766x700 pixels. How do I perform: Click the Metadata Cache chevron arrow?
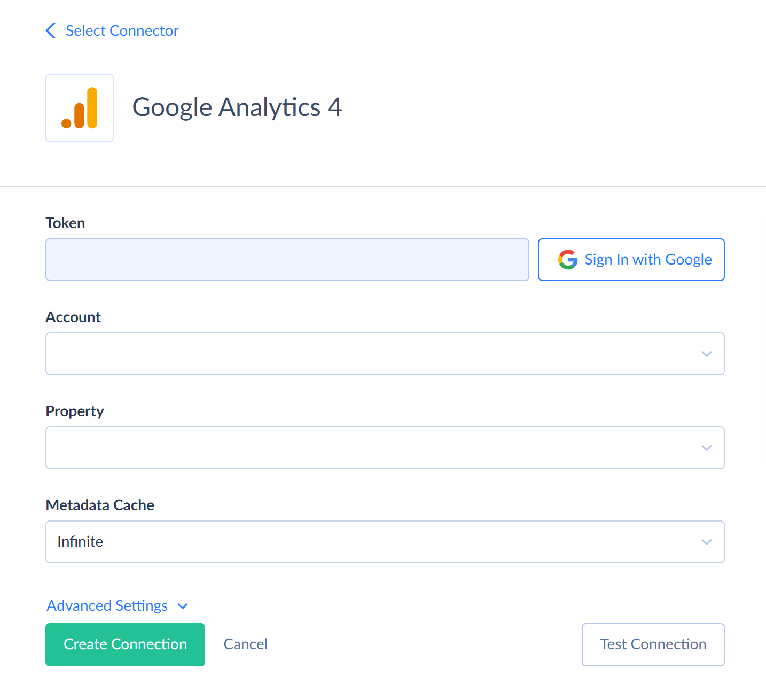point(707,542)
